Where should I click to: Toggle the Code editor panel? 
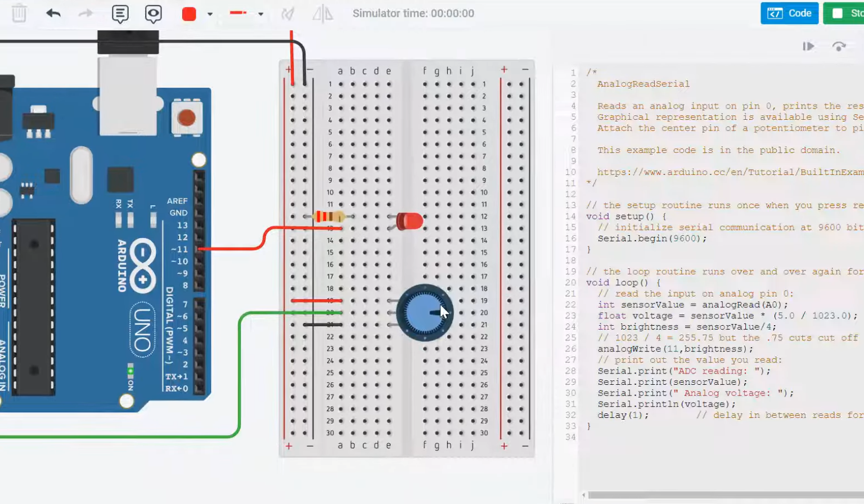pos(789,13)
